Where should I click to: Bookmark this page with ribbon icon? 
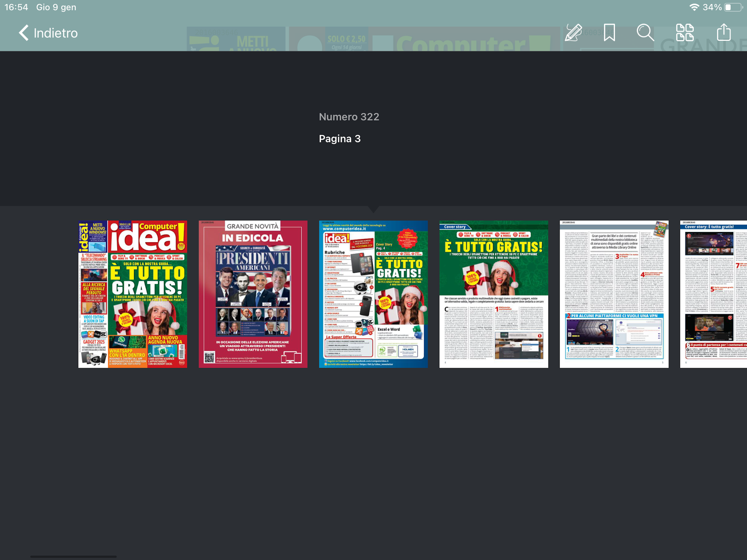coord(609,33)
